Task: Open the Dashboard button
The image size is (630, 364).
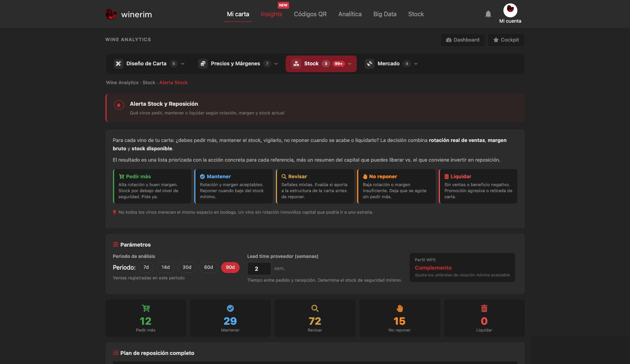Action: 463,40
